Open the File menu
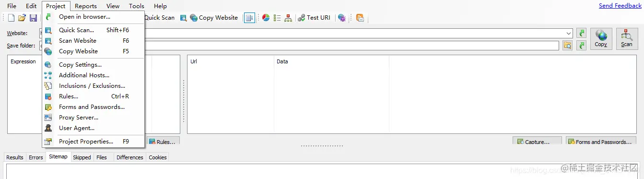Viewport: 644px width, 179px height. (12, 6)
